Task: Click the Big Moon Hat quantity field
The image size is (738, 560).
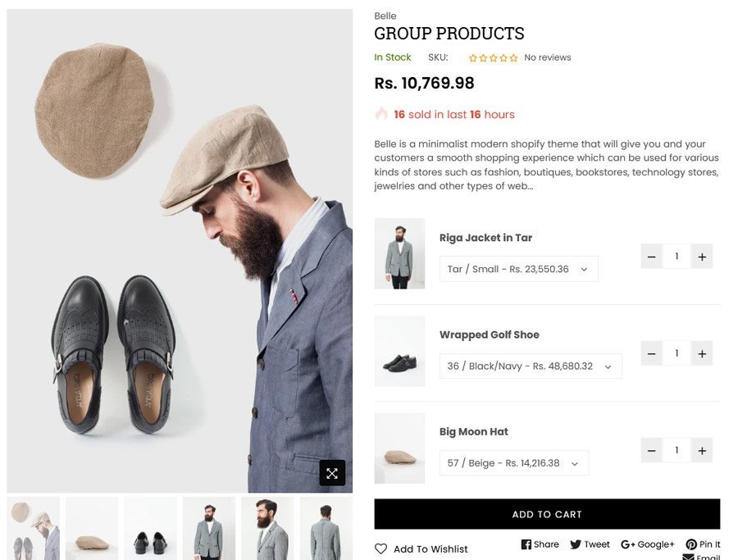Action: click(x=676, y=450)
